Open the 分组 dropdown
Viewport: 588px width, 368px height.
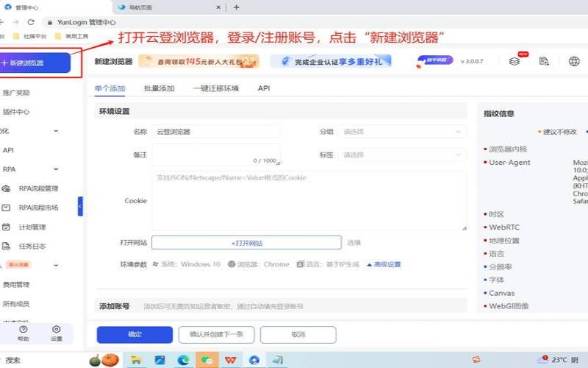[402, 132]
